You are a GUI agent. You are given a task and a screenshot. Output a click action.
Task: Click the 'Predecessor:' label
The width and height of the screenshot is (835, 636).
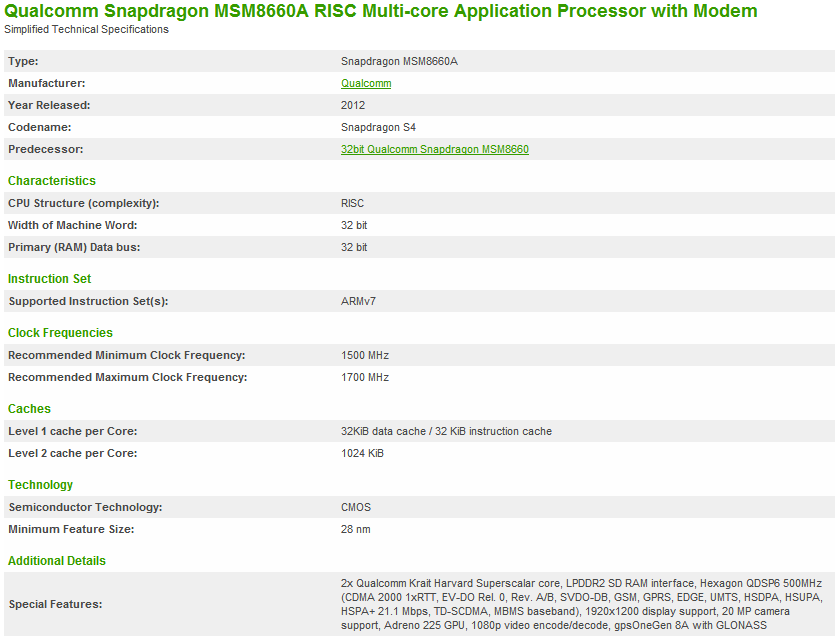[x=46, y=149]
